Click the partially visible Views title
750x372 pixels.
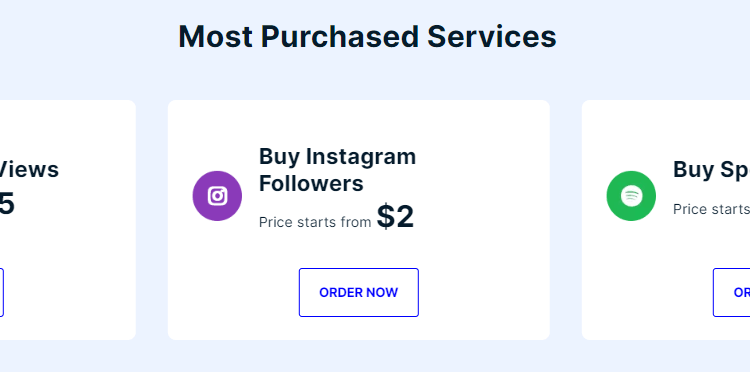29,169
